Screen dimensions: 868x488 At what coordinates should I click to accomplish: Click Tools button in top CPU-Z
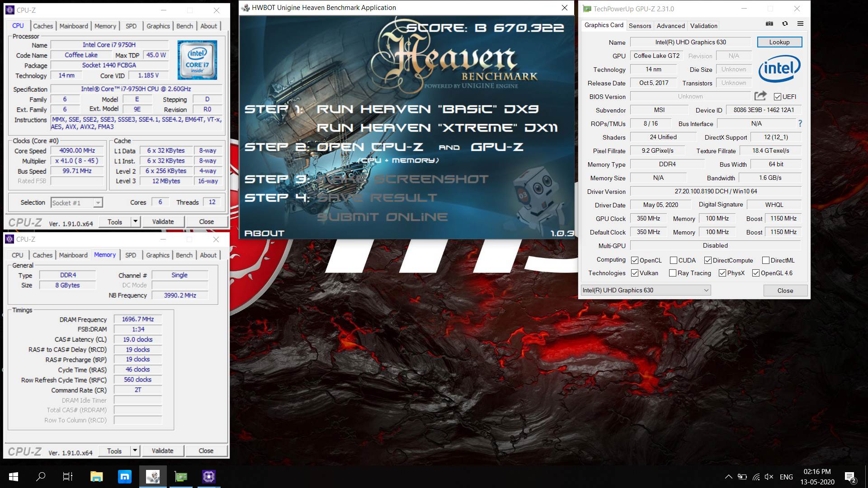(x=115, y=221)
